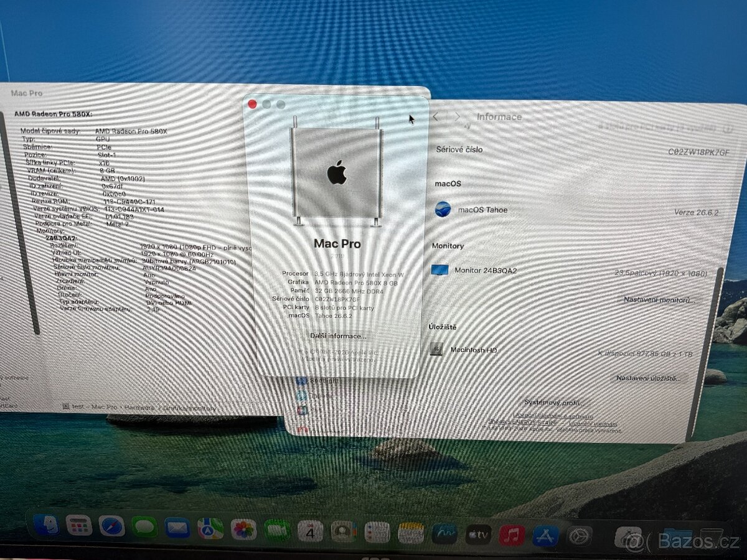Launch Maps from the Dock
The image size is (747, 560).
[210, 529]
